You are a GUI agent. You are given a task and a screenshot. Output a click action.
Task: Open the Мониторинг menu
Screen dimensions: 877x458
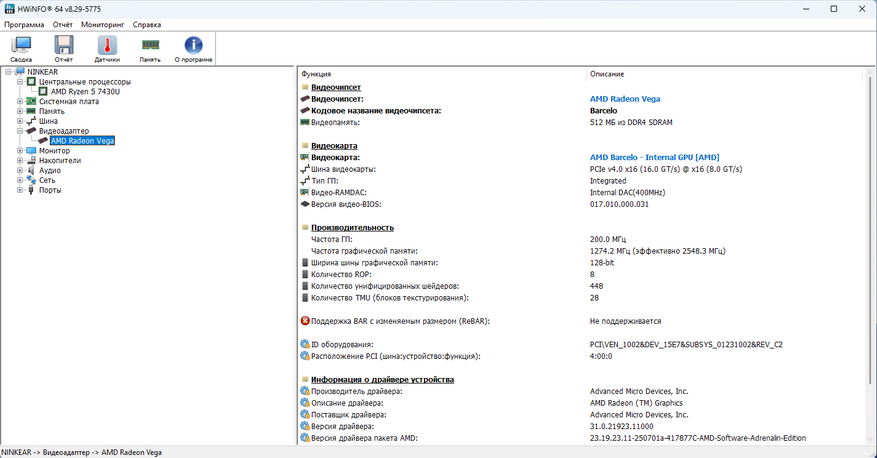coord(102,25)
